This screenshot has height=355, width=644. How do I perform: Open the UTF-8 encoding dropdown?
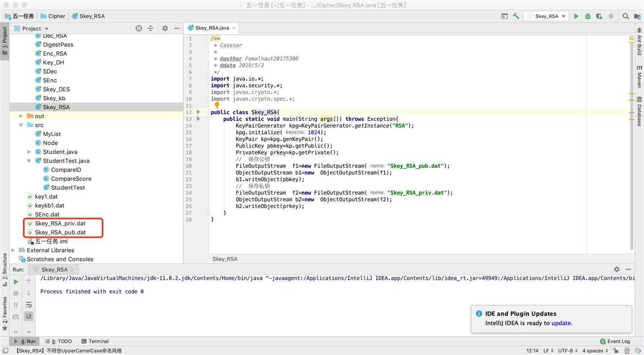[568, 351]
